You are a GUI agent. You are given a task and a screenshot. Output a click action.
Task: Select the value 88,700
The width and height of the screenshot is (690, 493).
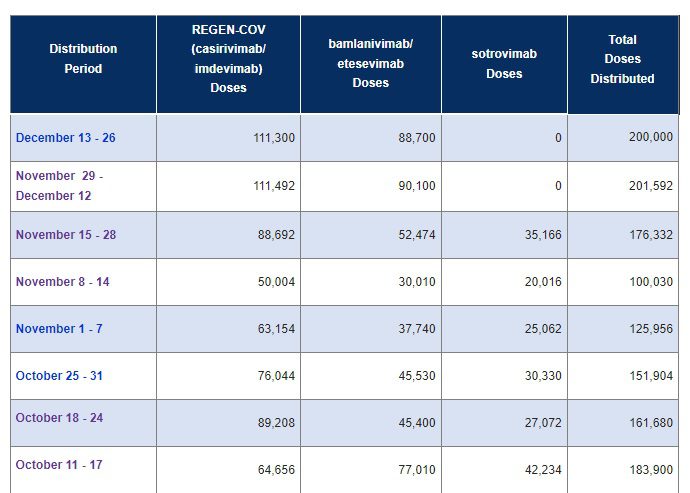[x=417, y=138]
